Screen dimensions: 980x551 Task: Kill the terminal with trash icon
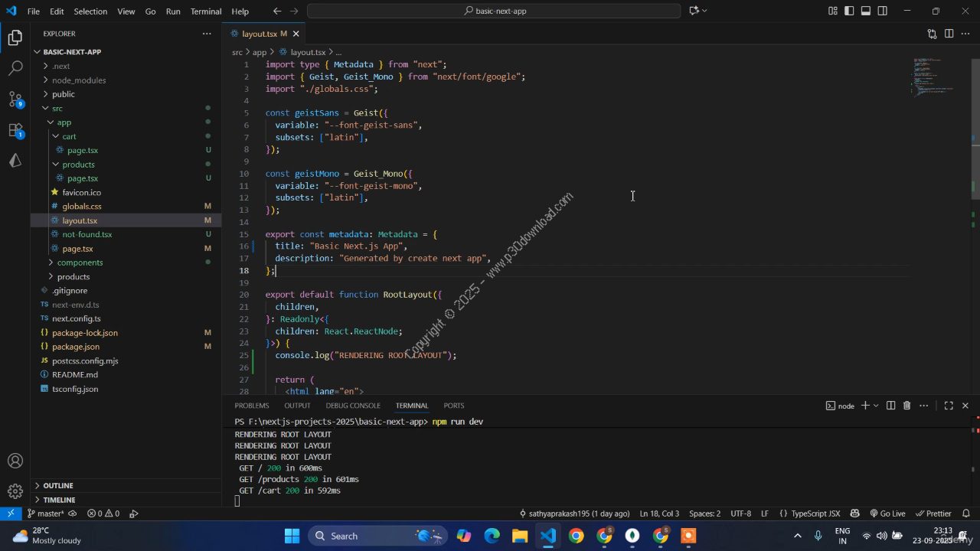tap(906, 406)
